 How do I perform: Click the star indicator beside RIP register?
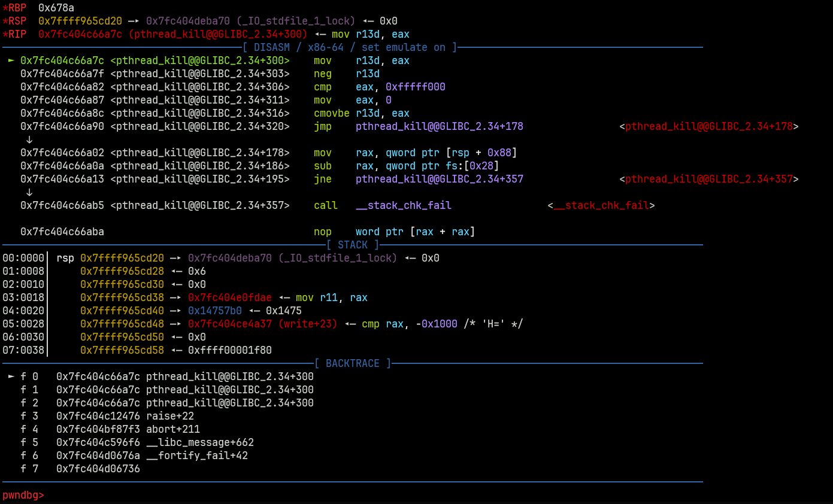tap(6, 34)
